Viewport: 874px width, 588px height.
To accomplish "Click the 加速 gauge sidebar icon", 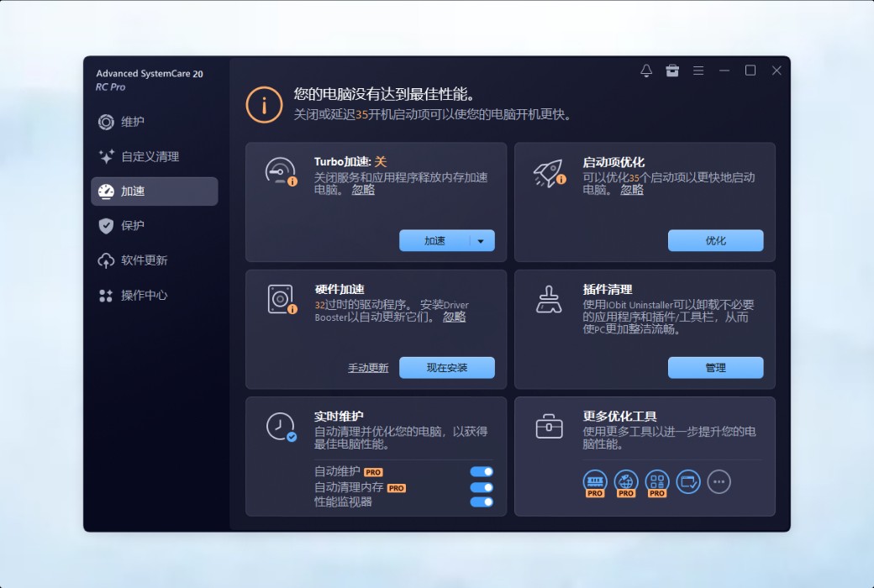I will pos(106,192).
